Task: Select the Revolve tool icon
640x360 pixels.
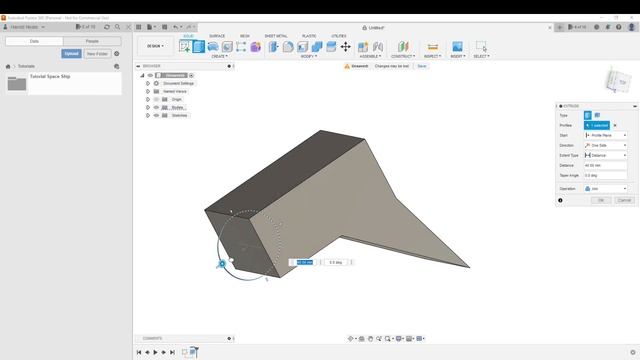Action: click(x=213, y=47)
